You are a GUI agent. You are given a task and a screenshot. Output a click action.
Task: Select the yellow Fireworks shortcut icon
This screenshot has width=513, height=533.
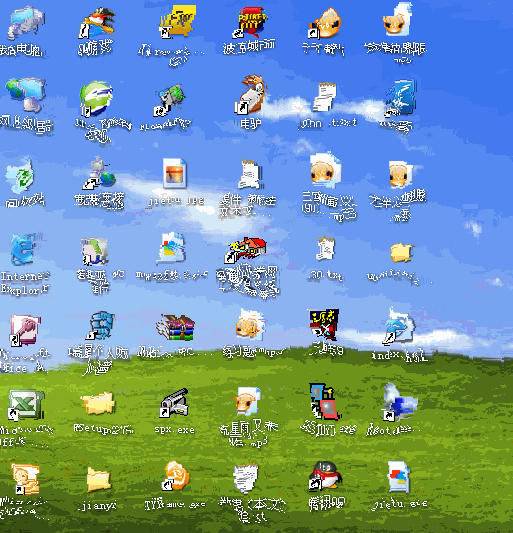point(177,21)
